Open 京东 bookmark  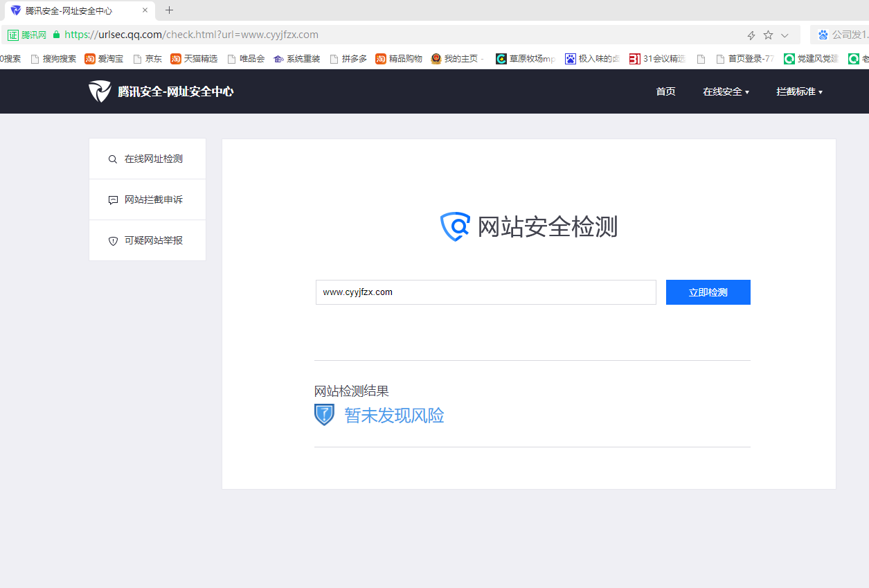(x=147, y=59)
